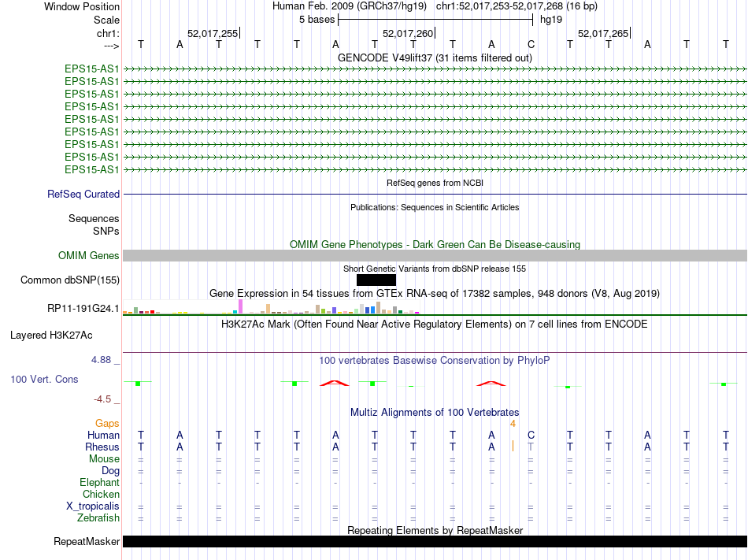Click the Zebrafish alignment row label

[x=98, y=517]
